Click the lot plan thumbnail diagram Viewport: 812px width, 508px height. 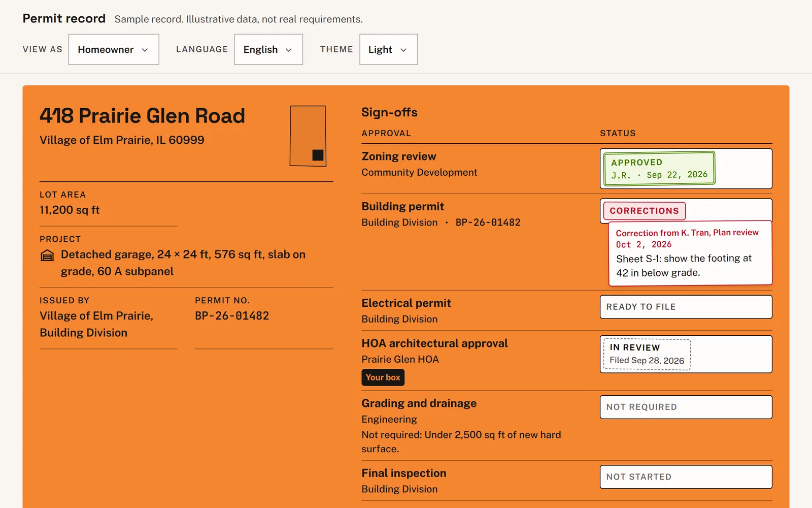coord(308,136)
